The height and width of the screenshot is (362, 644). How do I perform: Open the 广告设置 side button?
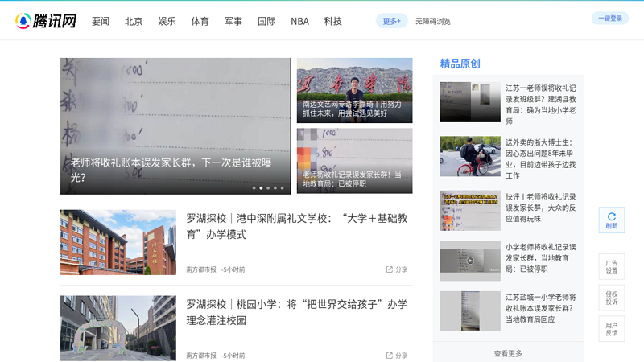612,267
